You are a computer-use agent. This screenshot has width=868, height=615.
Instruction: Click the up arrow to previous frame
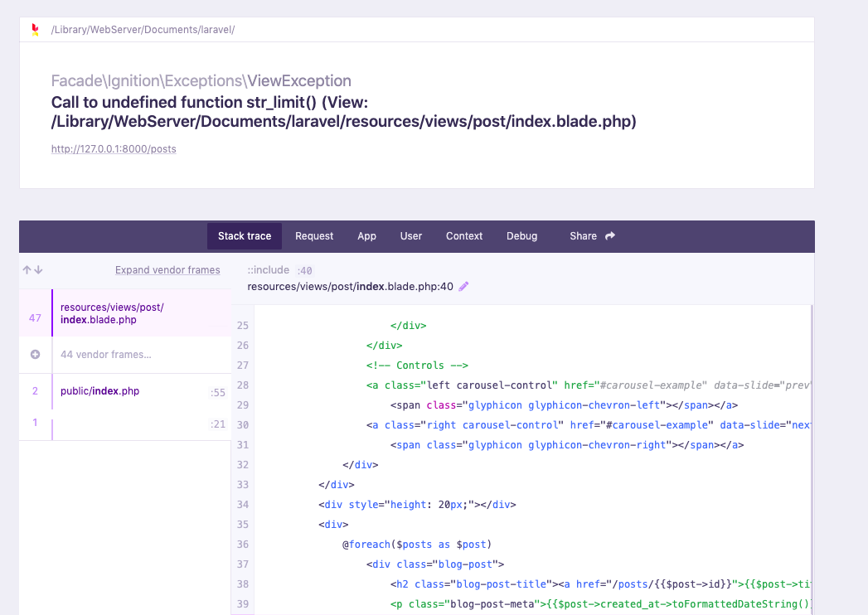click(x=27, y=269)
